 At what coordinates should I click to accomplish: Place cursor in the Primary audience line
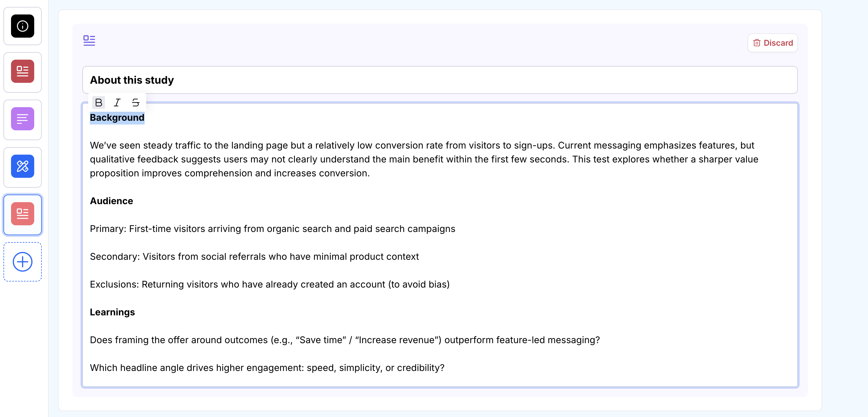[272, 229]
